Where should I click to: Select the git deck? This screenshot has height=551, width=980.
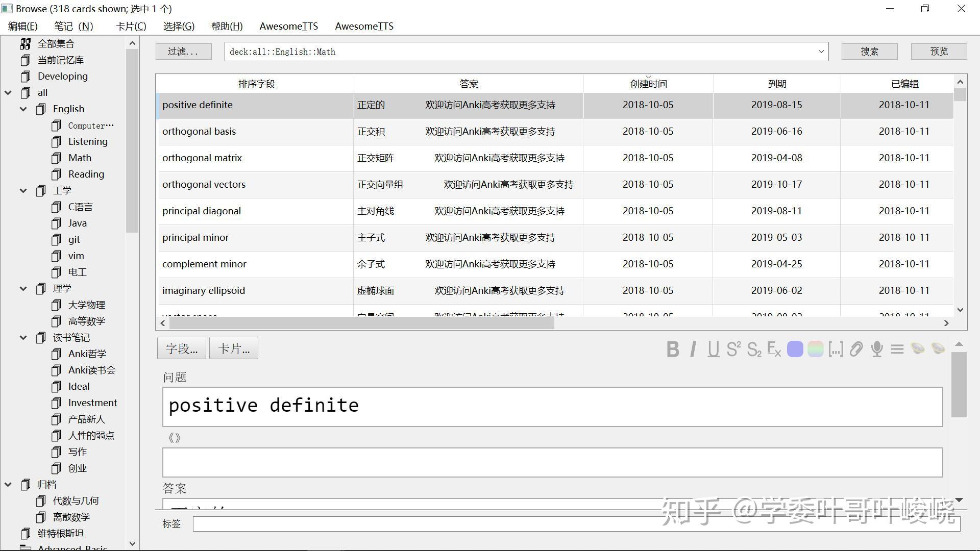(x=74, y=240)
